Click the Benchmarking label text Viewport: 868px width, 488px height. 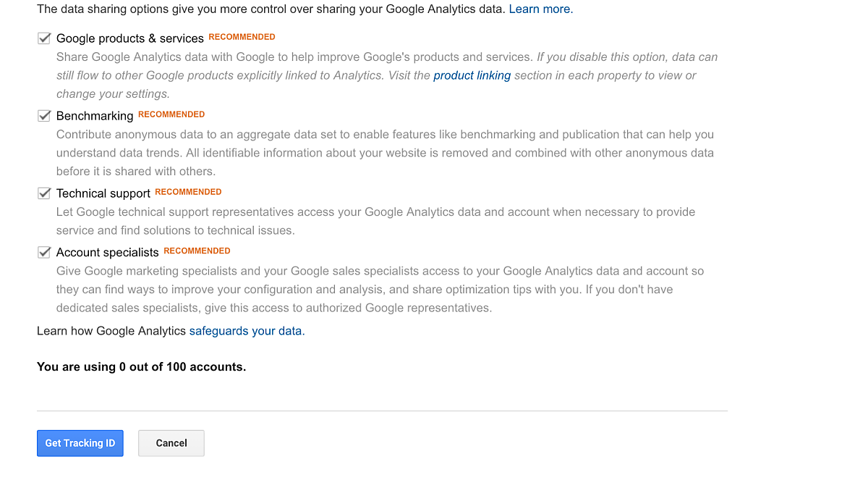click(95, 116)
